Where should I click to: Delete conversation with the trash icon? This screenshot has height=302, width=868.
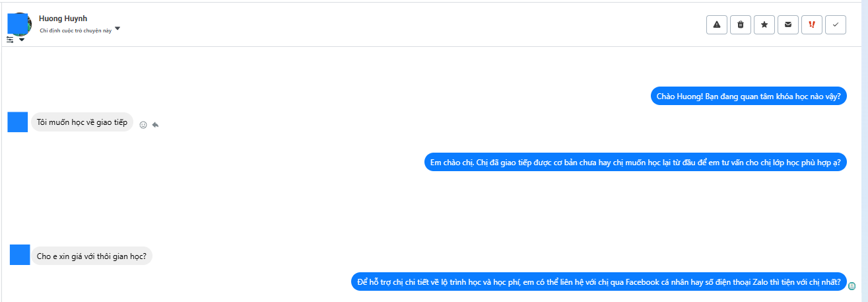pos(741,24)
